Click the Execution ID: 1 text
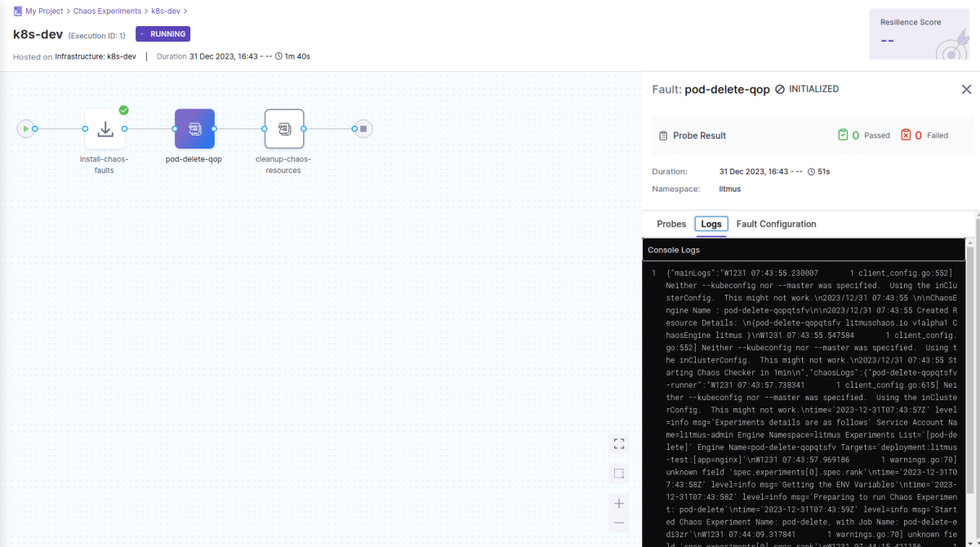This screenshot has width=980, height=547. click(97, 36)
